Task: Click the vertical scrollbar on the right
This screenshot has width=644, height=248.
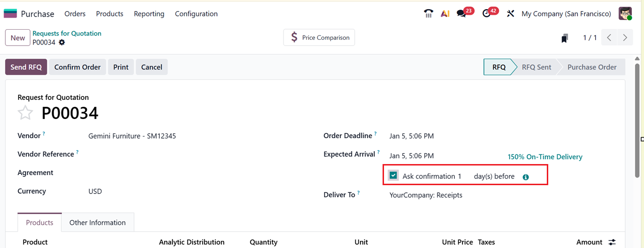Action: click(637, 120)
